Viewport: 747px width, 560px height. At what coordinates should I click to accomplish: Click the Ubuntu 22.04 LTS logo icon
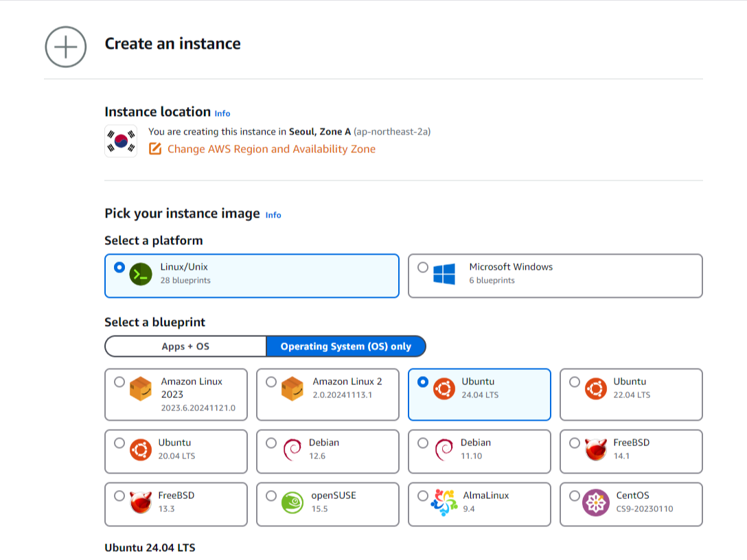pos(595,389)
